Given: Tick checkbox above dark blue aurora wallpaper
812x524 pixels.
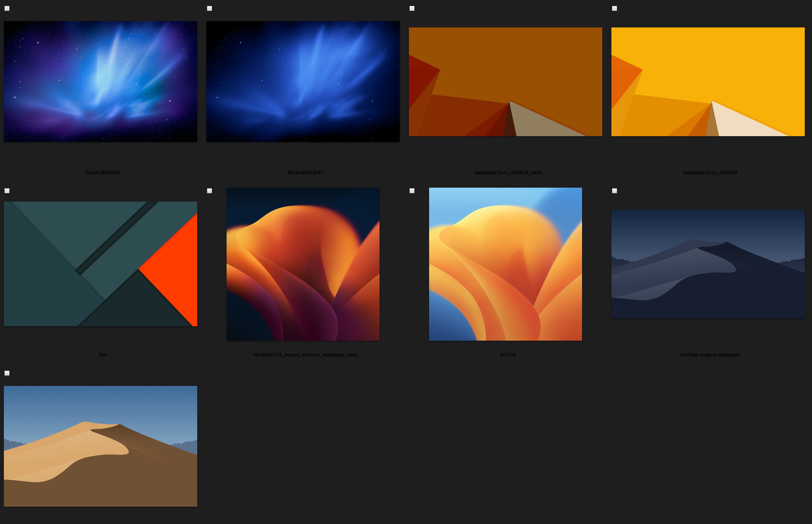Looking at the screenshot, I should tap(209, 8).
